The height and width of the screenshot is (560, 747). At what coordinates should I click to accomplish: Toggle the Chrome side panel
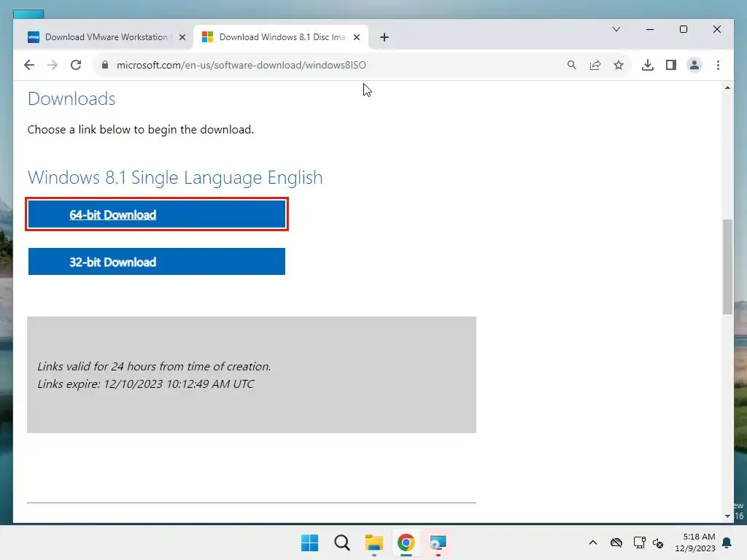[x=671, y=65]
